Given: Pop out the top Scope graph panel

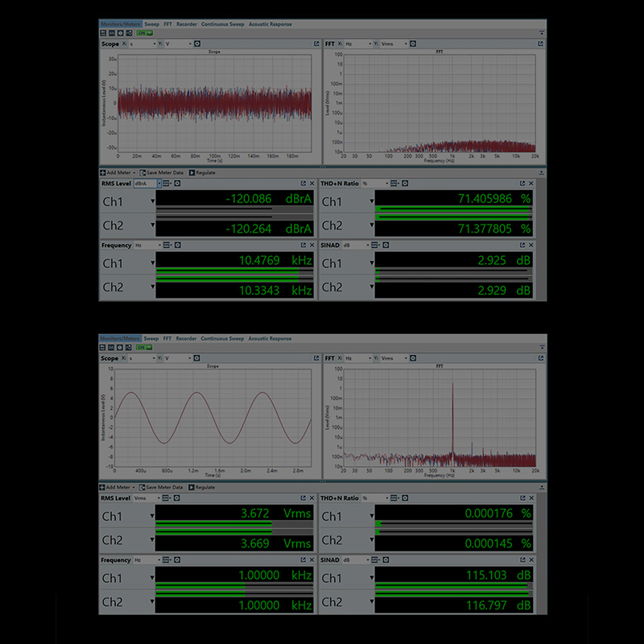Looking at the screenshot, I should [316, 43].
